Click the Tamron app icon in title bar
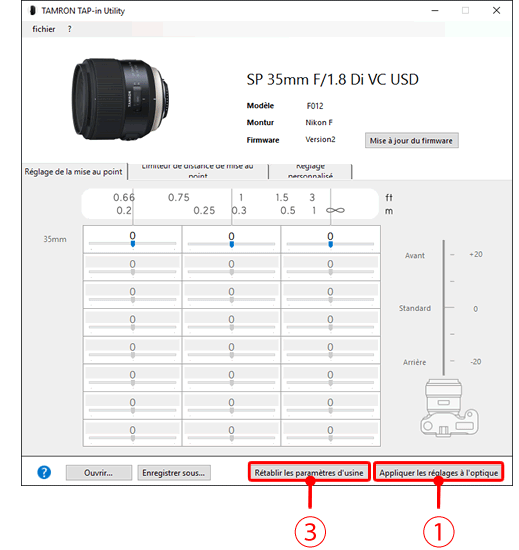519x550 pixels. (33, 11)
